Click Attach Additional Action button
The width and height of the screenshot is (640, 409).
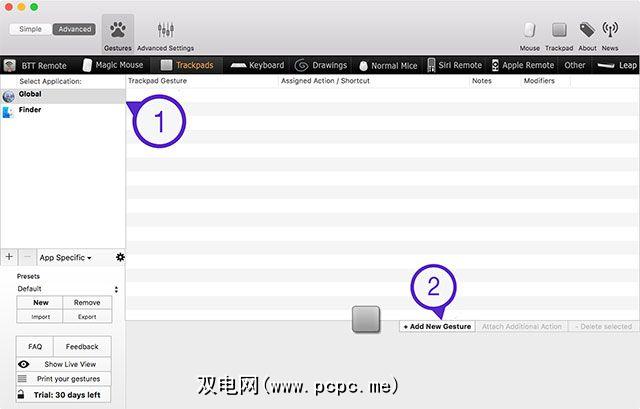coord(522,327)
